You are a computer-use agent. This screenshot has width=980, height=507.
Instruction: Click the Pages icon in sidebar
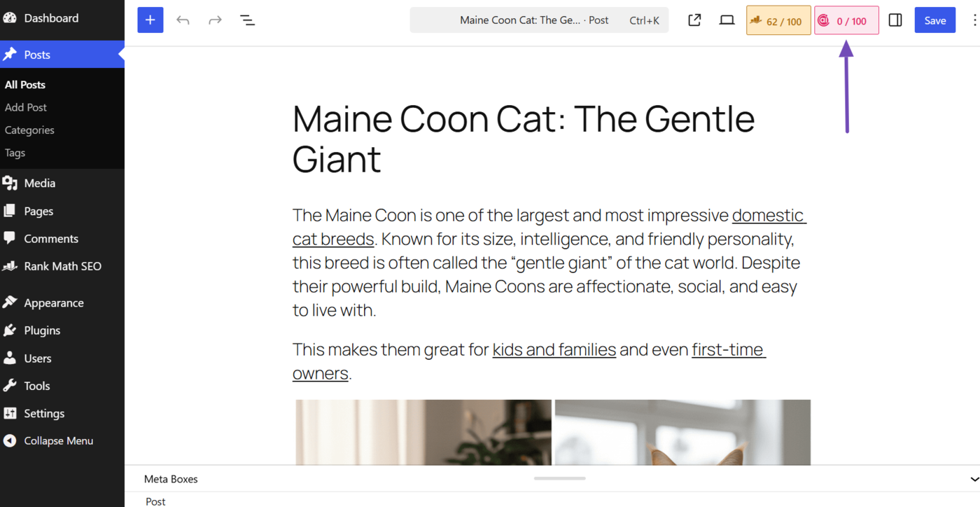[9, 211]
